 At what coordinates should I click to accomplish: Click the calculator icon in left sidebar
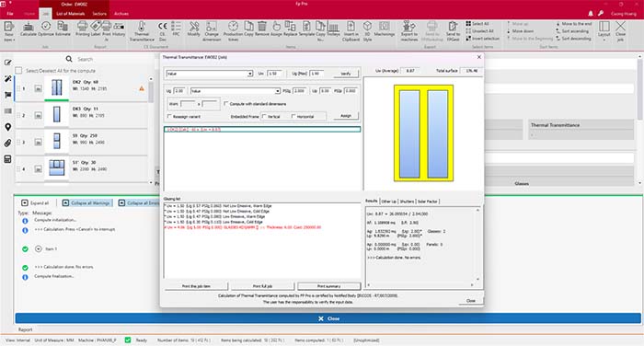7,159
